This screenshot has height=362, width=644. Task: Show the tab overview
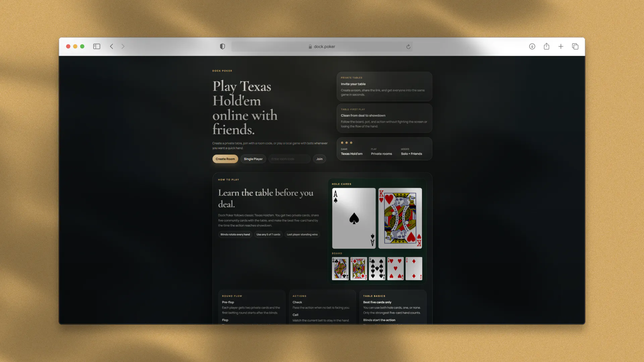point(575,47)
